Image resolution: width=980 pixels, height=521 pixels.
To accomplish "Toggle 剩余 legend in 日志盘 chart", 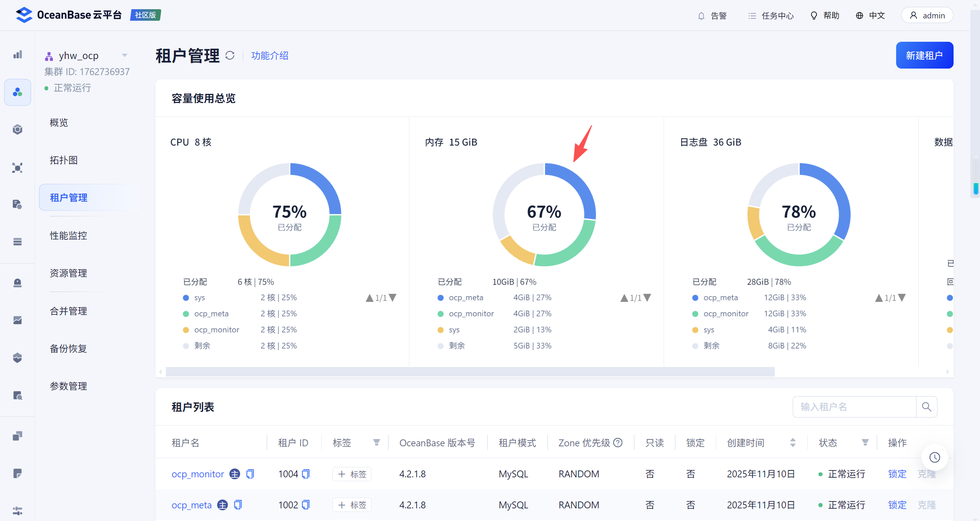I will tap(711, 346).
